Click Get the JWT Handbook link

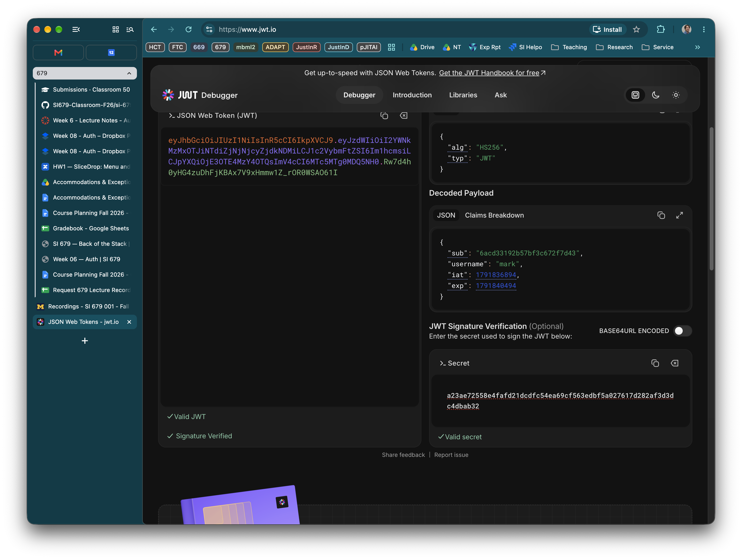coord(492,73)
